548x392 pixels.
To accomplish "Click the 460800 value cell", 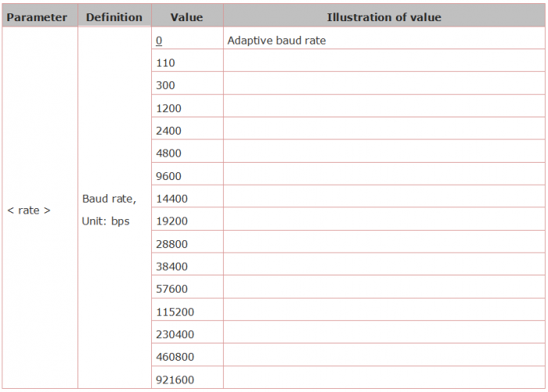I will (x=175, y=357).
